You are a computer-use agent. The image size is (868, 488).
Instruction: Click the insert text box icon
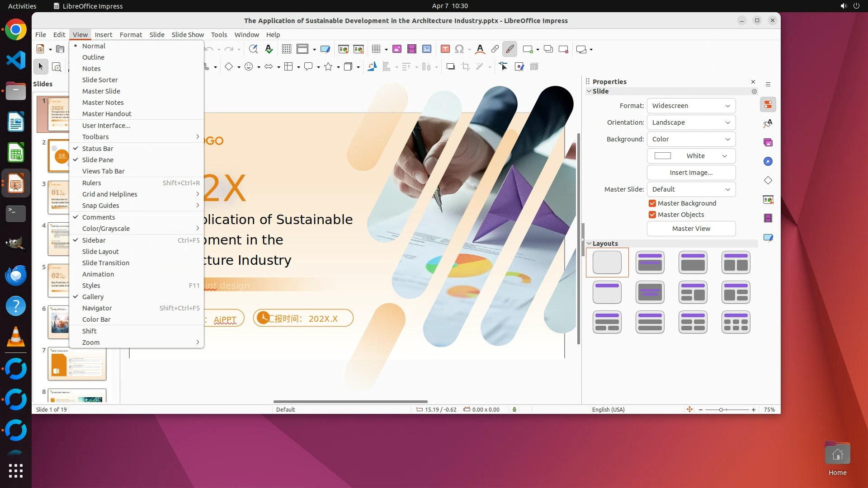445,49
